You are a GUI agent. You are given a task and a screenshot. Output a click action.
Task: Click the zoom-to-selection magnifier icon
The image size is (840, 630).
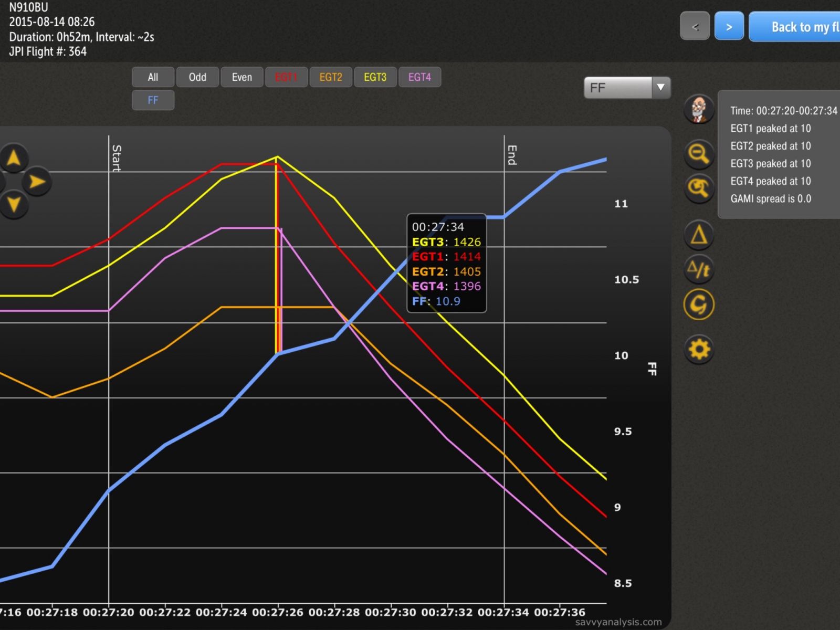[699, 188]
